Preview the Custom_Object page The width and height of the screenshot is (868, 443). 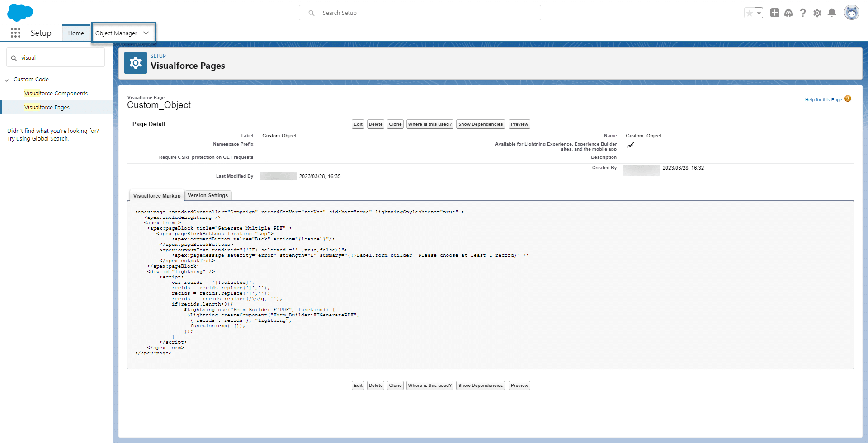(x=519, y=124)
